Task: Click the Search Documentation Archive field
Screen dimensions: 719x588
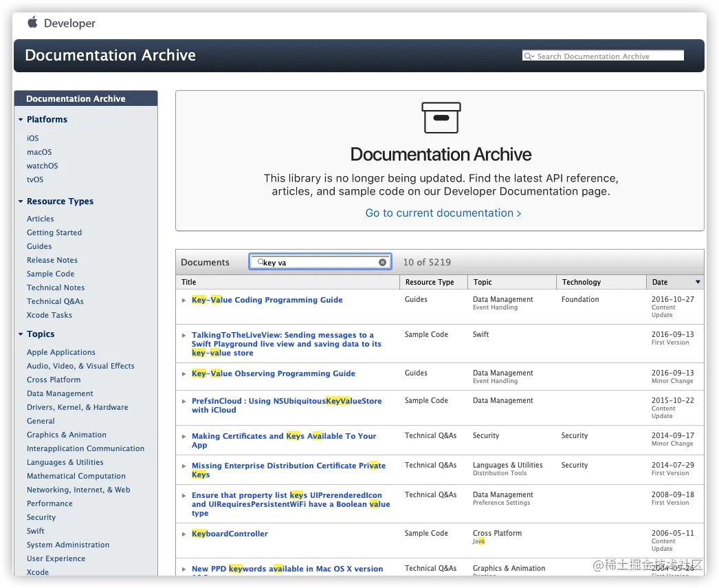Action: click(x=603, y=56)
